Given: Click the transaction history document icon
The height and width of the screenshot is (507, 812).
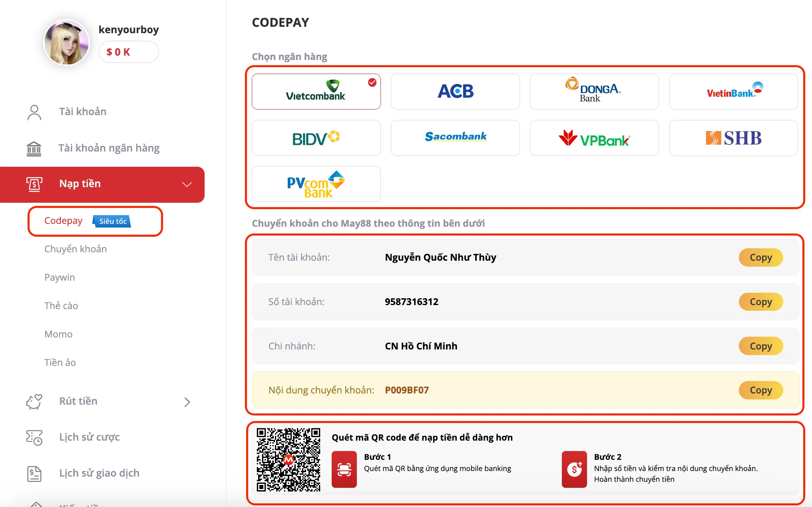Looking at the screenshot, I should tap(34, 474).
